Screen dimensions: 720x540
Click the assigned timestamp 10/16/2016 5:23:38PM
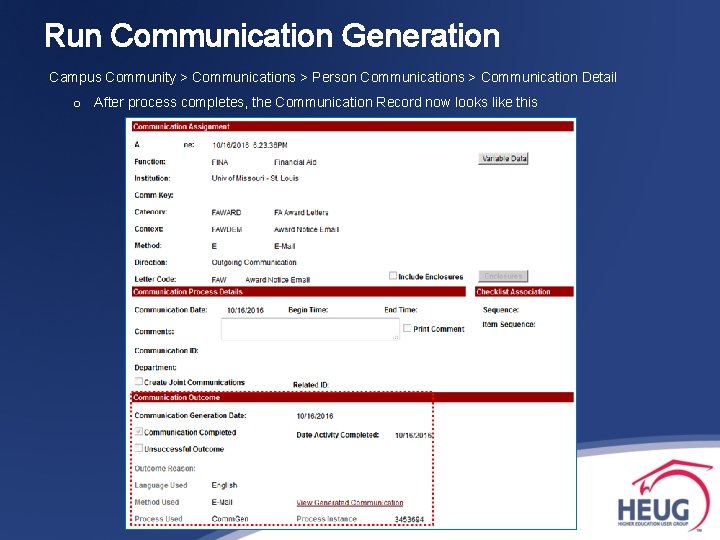pos(250,145)
